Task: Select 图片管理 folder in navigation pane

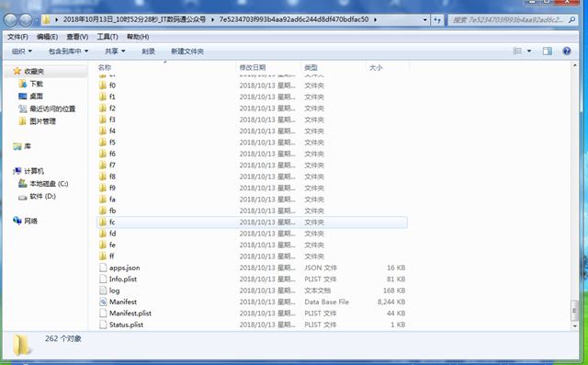Action: pos(43,121)
